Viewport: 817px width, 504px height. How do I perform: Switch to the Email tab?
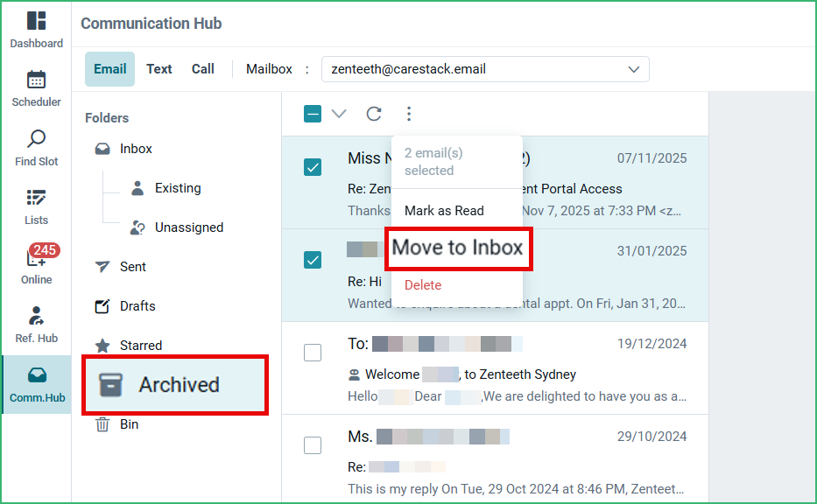(110, 69)
